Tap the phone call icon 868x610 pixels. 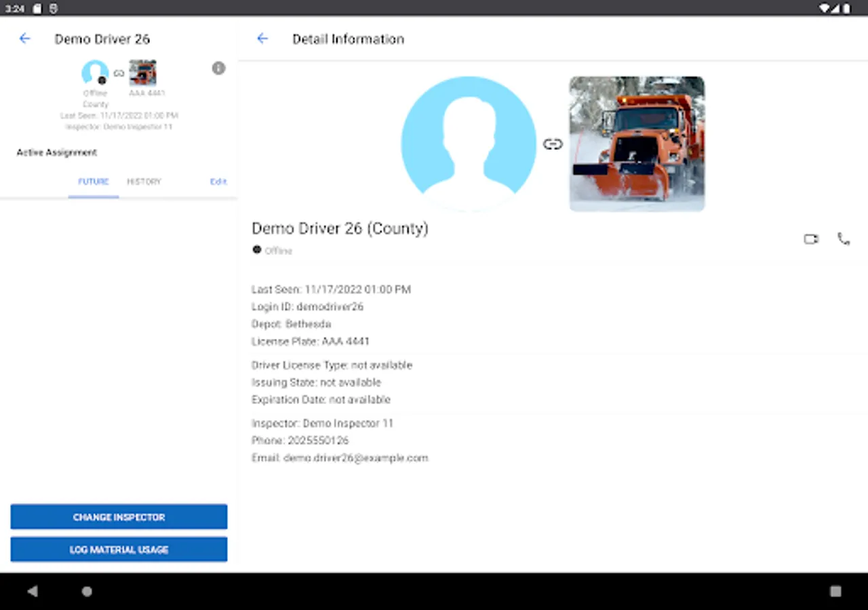pyautogui.click(x=844, y=239)
